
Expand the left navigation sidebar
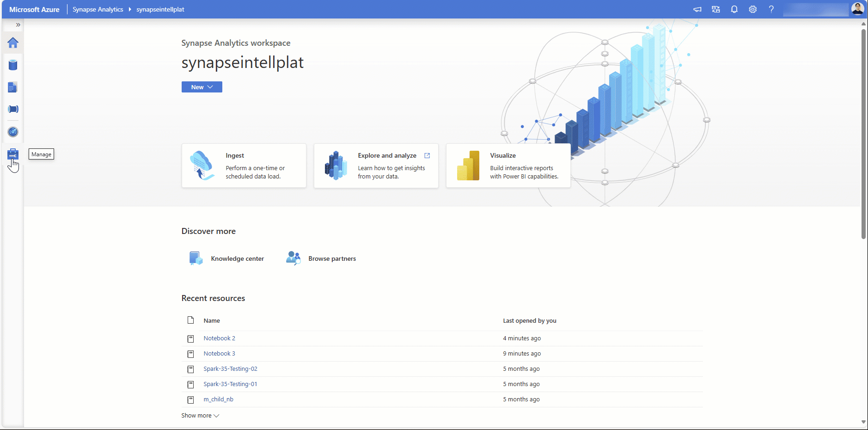click(x=18, y=25)
